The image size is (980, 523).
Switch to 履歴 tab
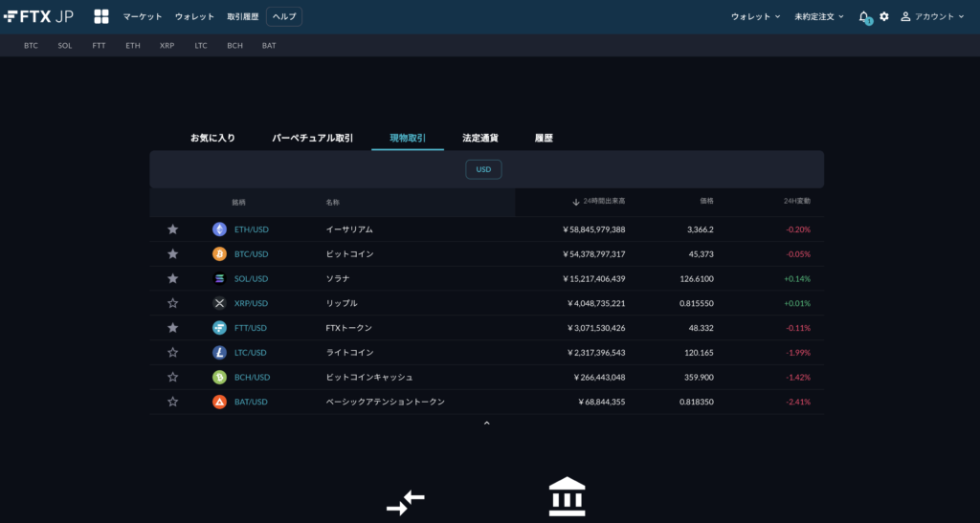pyautogui.click(x=544, y=138)
